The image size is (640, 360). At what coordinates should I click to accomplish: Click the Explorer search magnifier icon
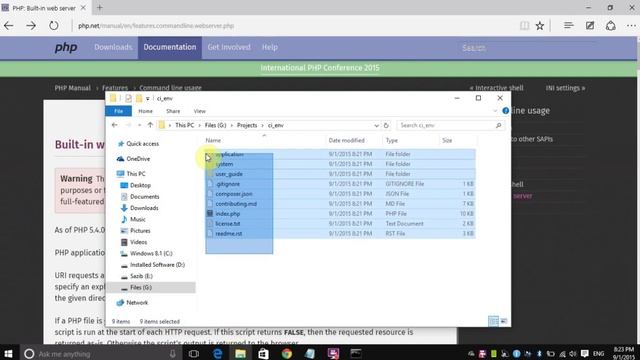[x=498, y=125]
